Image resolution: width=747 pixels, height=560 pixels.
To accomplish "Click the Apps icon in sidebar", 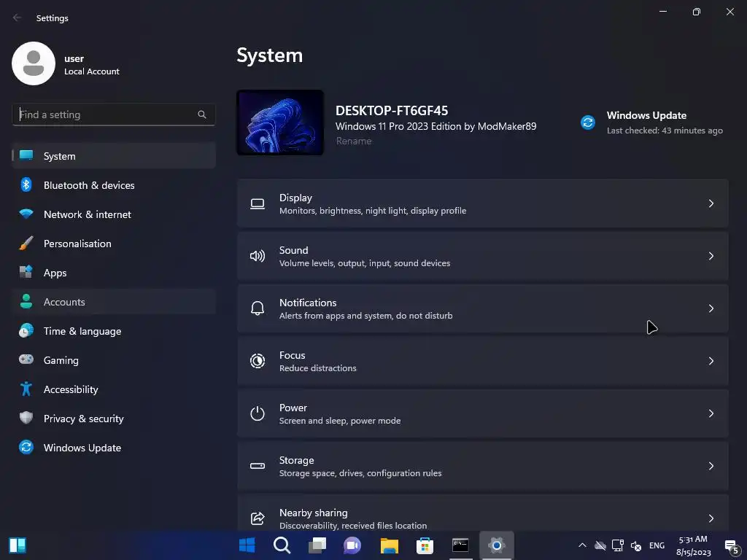I will 26,272.
